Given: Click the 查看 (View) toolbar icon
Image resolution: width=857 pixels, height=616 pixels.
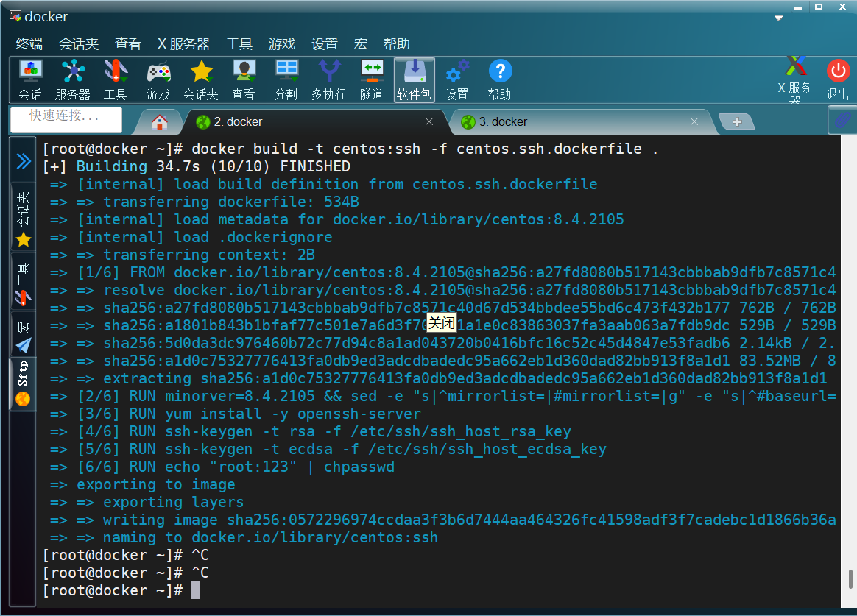Looking at the screenshot, I should (x=243, y=79).
